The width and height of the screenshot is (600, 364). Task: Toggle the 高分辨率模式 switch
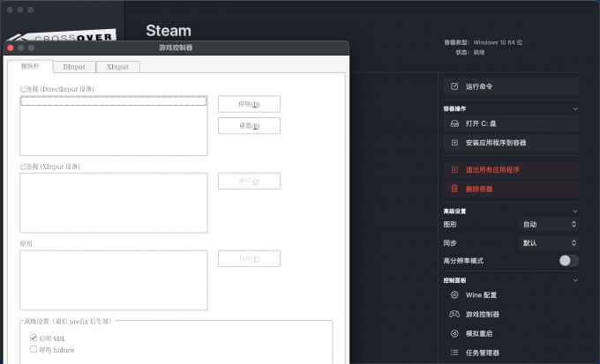[569, 261]
